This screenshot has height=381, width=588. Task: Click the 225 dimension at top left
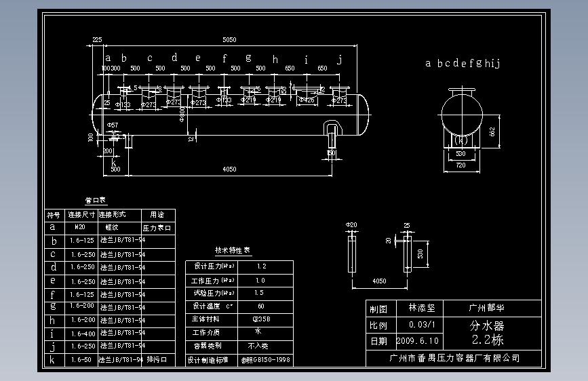pos(97,40)
